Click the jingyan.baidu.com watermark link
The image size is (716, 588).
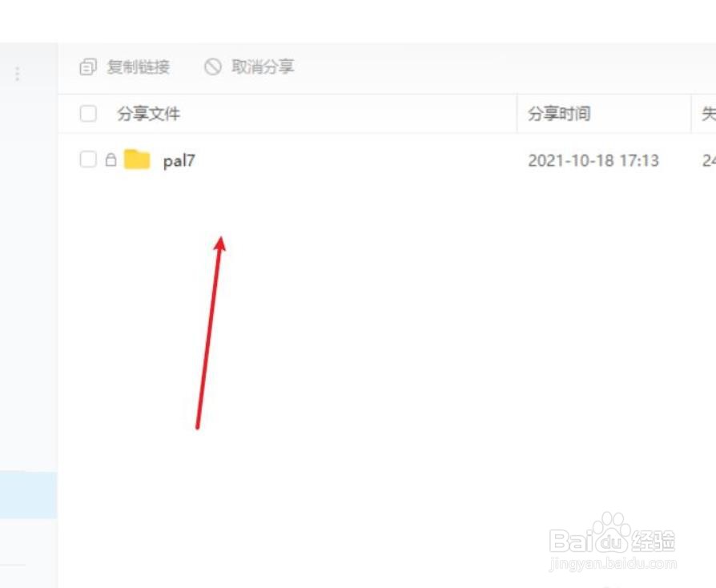[x=613, y=564]
